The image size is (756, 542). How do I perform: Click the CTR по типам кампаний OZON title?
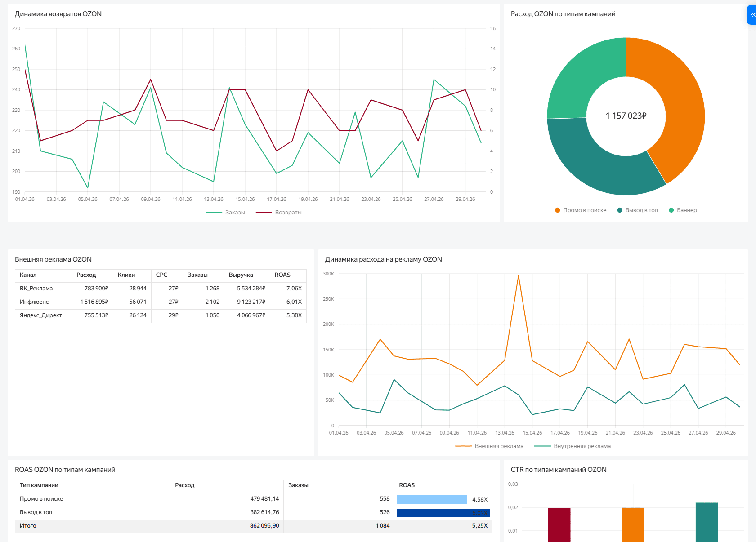pos(559,470)
